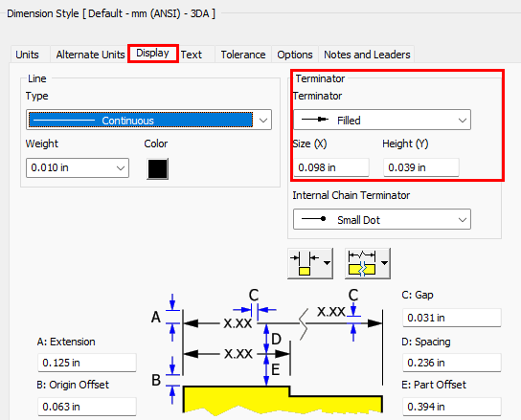521x420 pixels.
Task: Open the Text tab
Action: click(x=191, y=55)
